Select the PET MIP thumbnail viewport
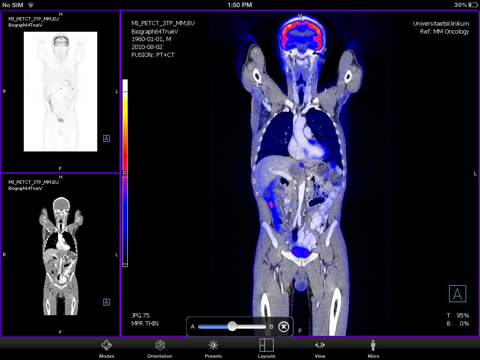Viewport: 480px width, 360px height. (x=60, y=91)
